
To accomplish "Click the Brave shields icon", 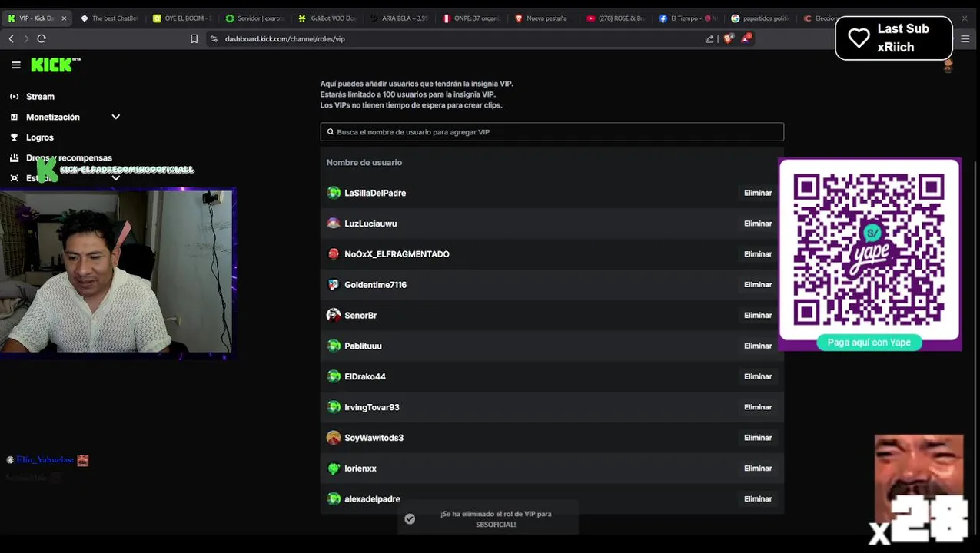I will click(728, 38).
